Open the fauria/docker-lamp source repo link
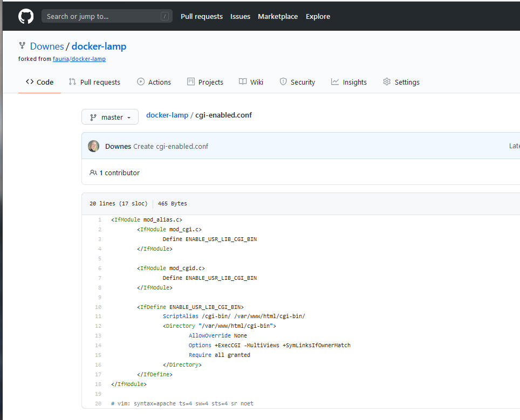The width and height of the screenshot is (520, 420). coord(79,59)
